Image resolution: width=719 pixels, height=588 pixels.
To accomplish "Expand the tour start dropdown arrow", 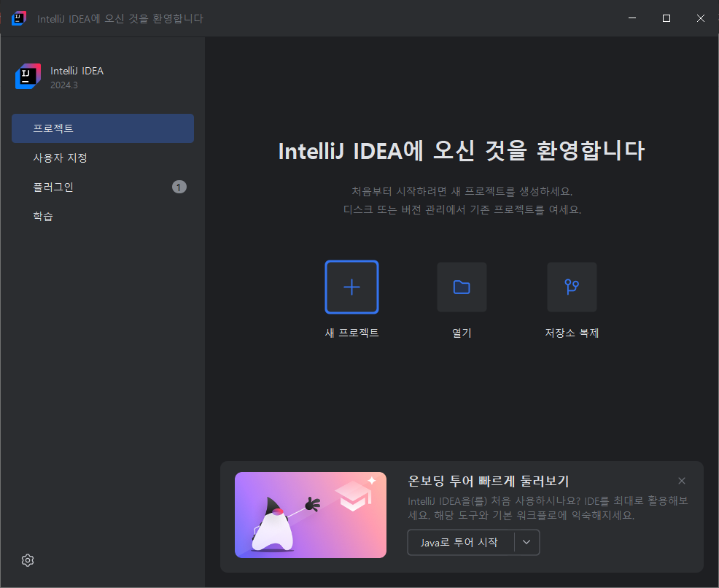I will (x=526, y=542).
